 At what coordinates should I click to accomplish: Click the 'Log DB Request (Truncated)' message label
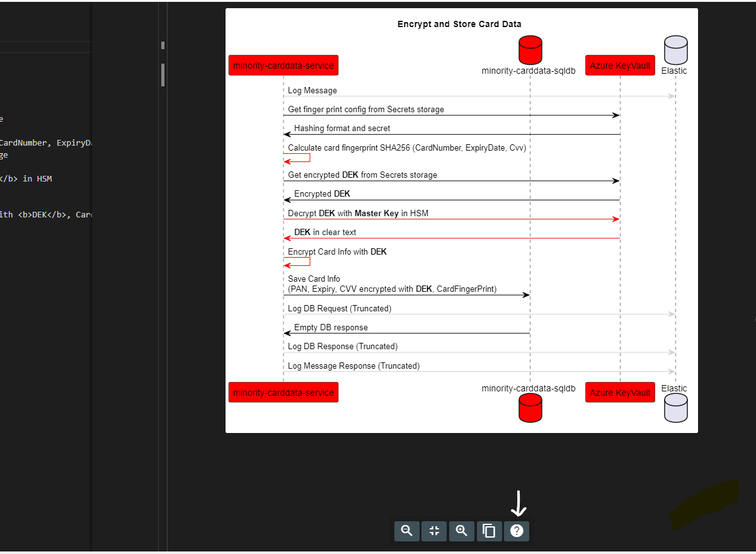(x=340, y=309)
